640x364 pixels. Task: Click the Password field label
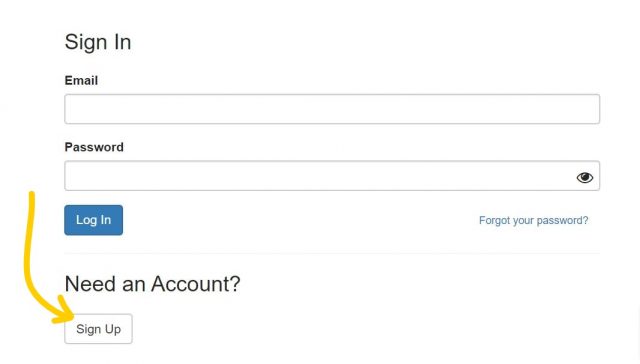[94, 147]
